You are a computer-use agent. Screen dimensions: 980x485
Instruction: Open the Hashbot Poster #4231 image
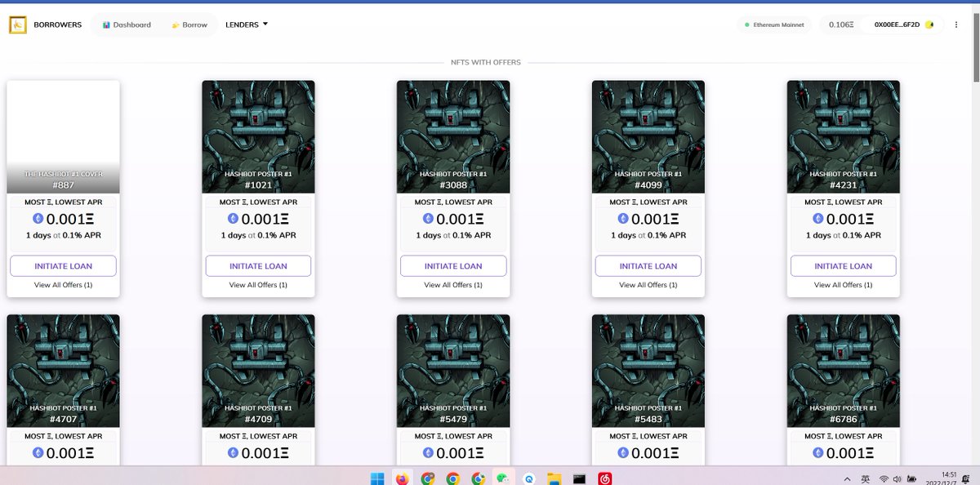[x=844, y=136]
